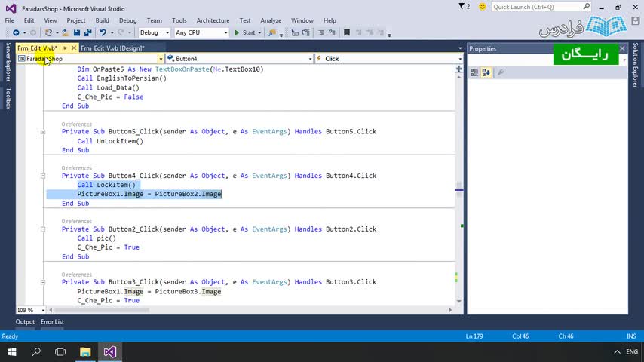Screen dimensions: 644x362
Task: Click the notifications flag icon
Action: (x=462, y=7)
